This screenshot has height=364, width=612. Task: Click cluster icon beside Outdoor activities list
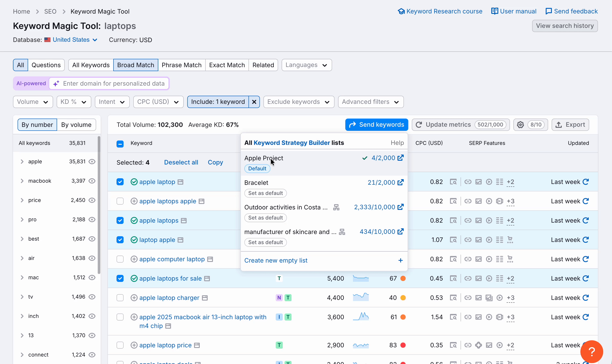336,207
